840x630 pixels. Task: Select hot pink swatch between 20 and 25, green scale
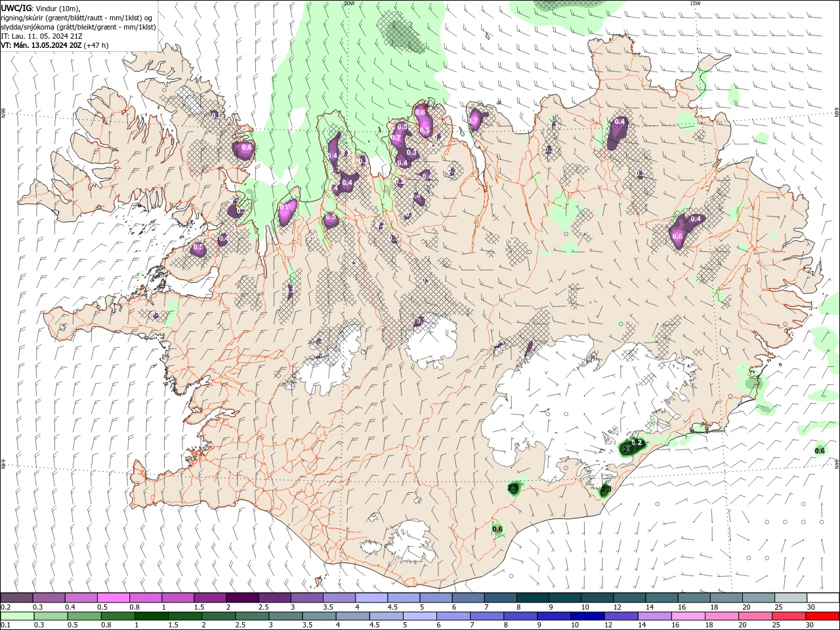755,616
